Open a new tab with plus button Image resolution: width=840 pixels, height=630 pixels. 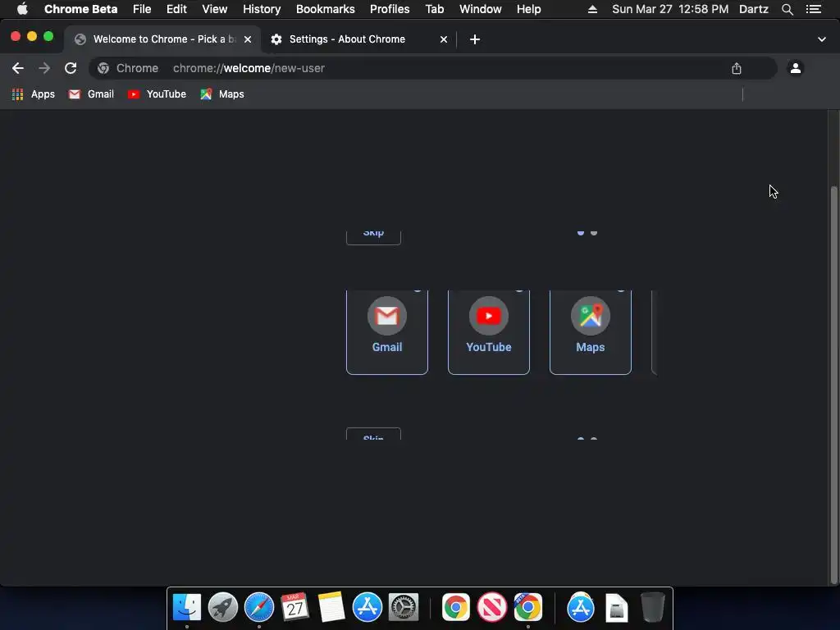[x=475, y=39]
